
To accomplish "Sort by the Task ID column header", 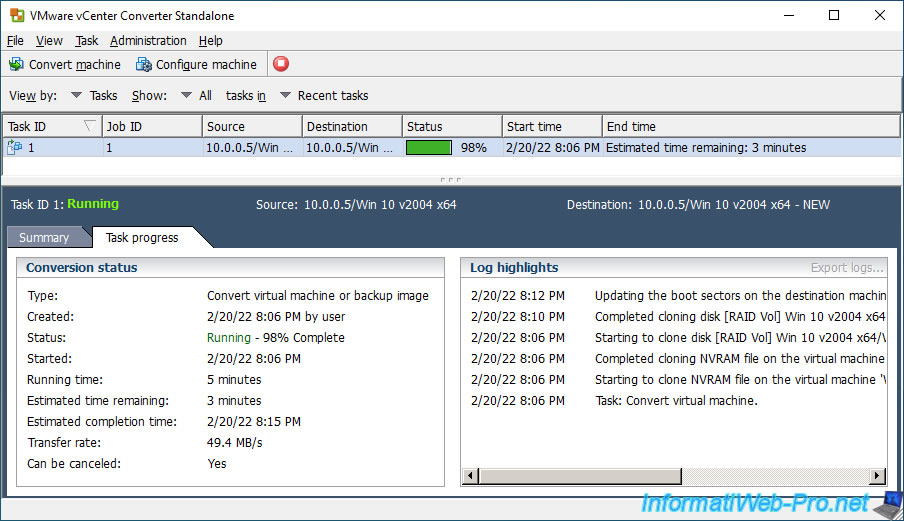I will pos(52,126).
